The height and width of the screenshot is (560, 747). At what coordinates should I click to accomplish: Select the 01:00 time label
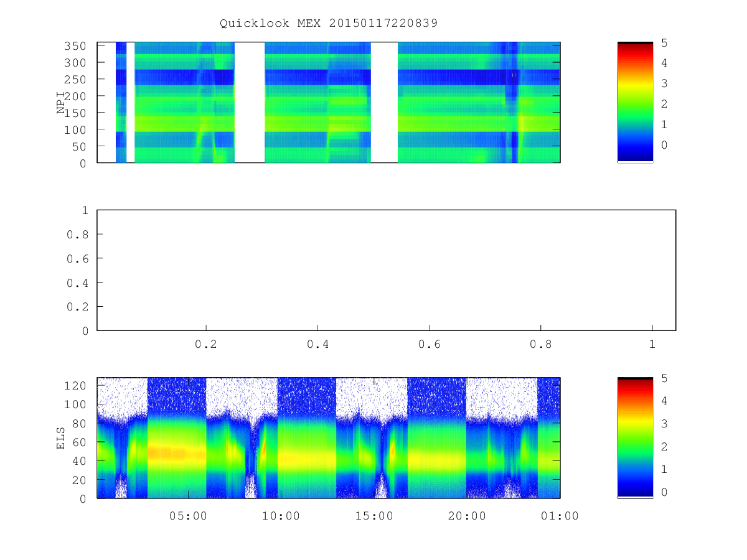(x=560, y=516)
